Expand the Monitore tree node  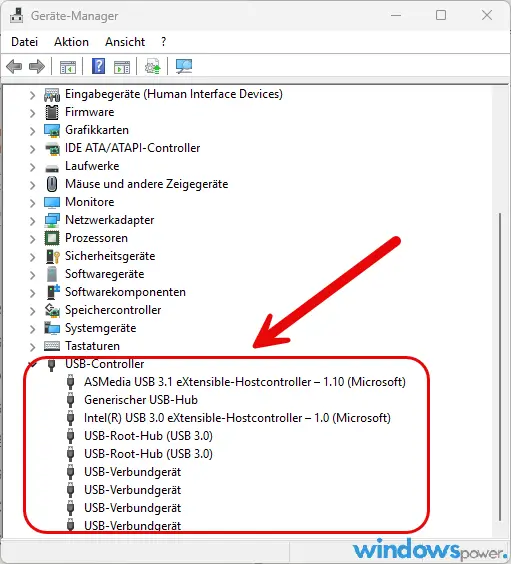32,203
